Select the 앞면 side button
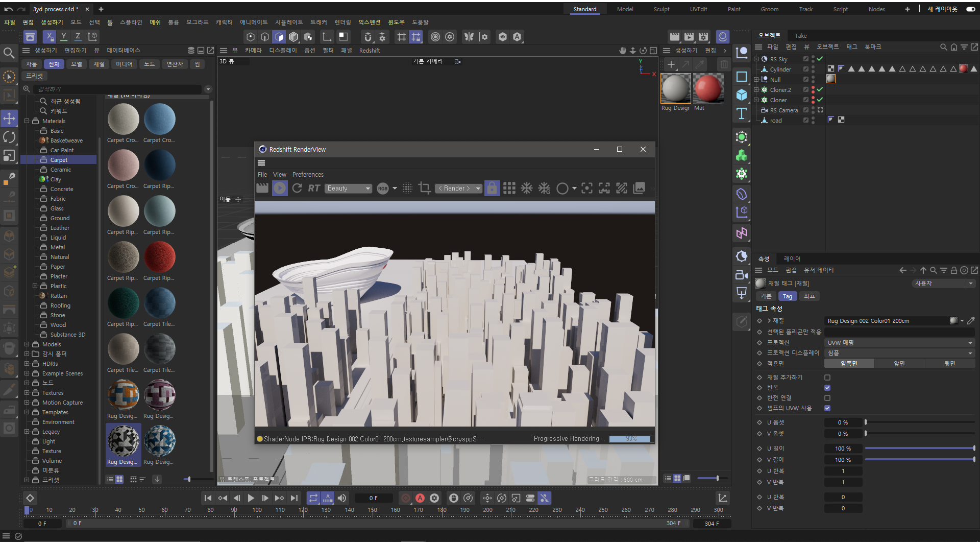This screenshot has height=542, width=980. 899,364
